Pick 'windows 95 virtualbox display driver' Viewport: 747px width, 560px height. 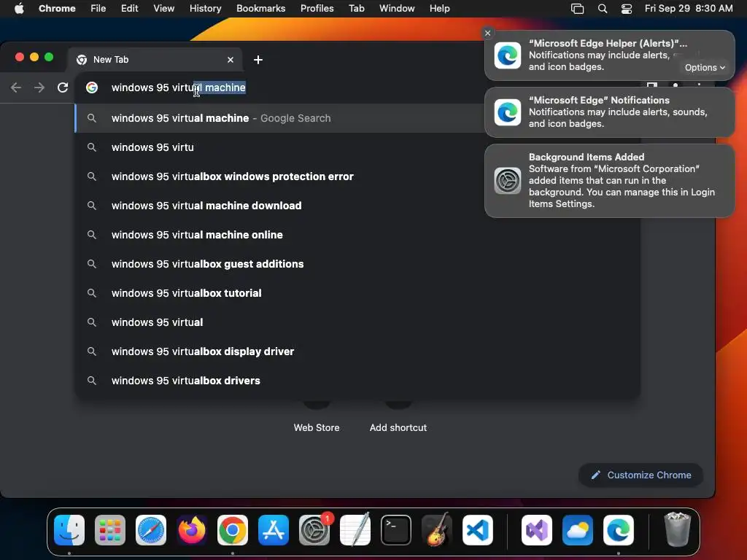click(357, 351)
